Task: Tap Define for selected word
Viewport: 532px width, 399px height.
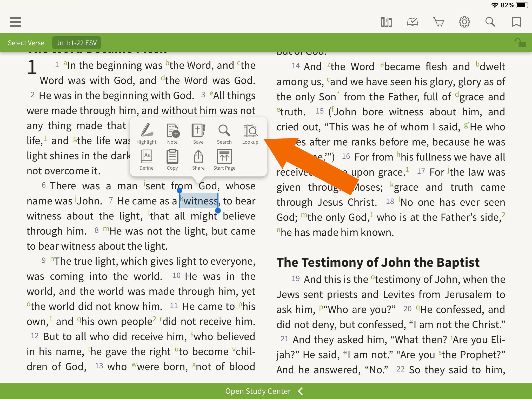Action: [147, 160]
